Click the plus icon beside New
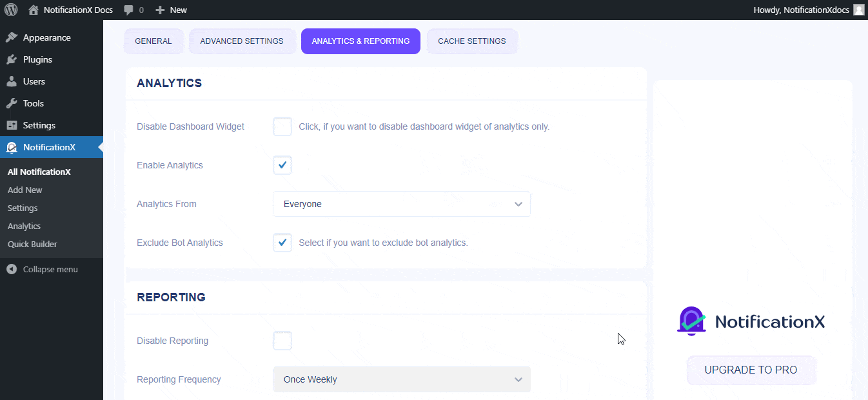868x400 pixels. (x=161, y=10)
